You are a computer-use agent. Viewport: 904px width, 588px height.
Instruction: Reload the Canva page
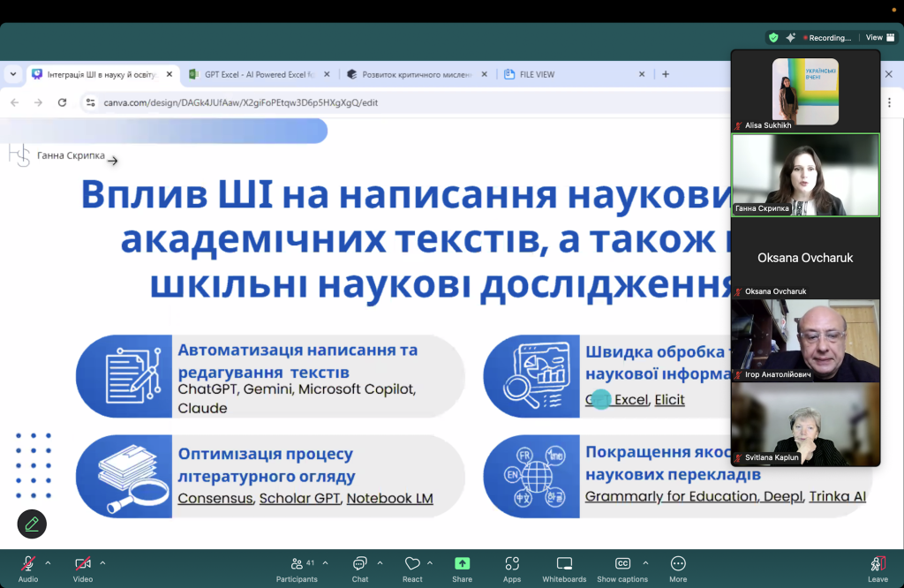[63, 102]
